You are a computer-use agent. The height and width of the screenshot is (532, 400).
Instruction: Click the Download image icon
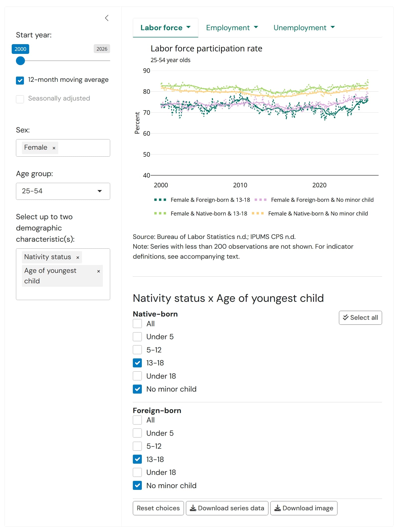pyautogui.click(x=277, y=508)
